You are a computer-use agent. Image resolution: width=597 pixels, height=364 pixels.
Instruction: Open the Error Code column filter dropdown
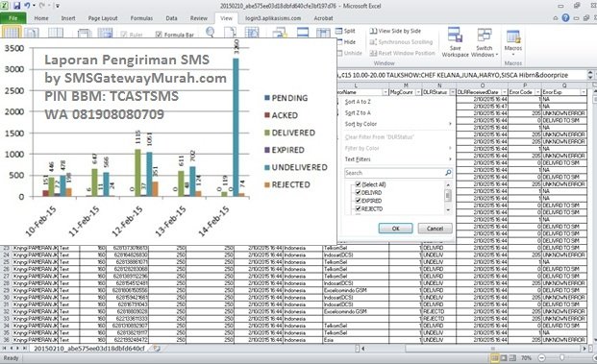tap(537, 92)
